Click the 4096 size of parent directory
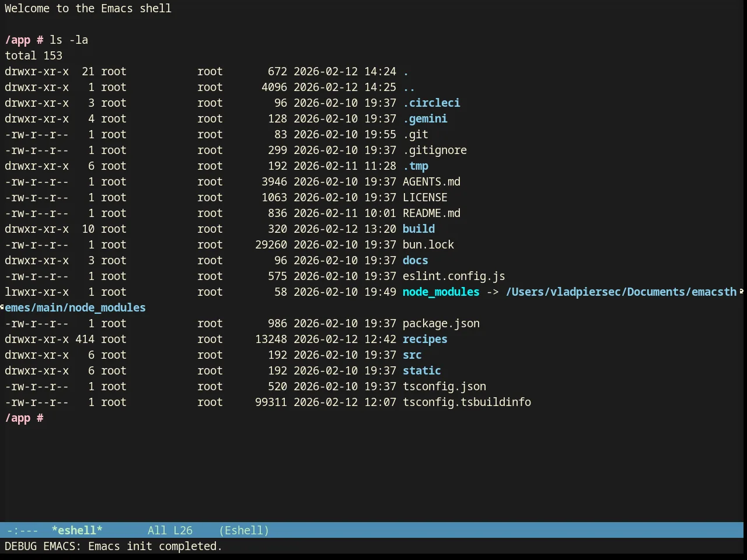The image size is (747, 560). (274, 87)
